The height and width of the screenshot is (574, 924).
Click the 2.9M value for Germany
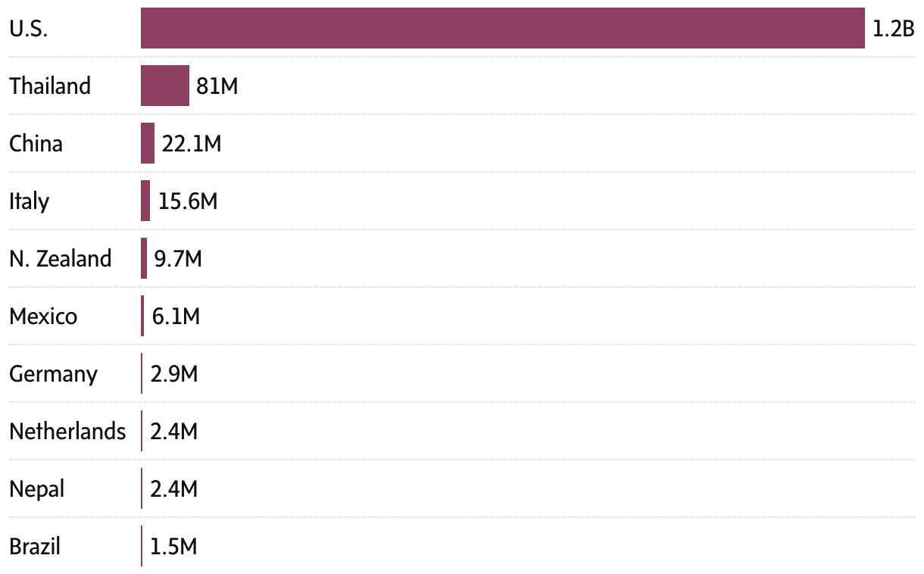point(174,374)
